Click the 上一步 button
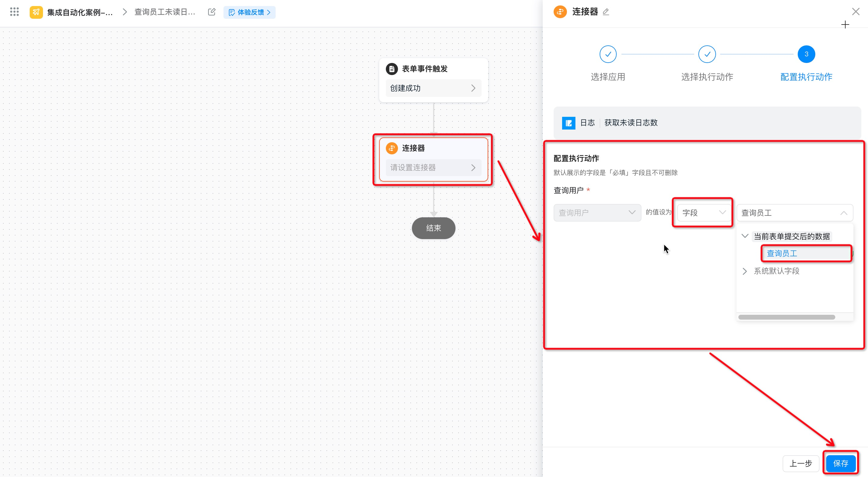Image resolution: width=868 pixels, height=477 pixels. point(800,464)
